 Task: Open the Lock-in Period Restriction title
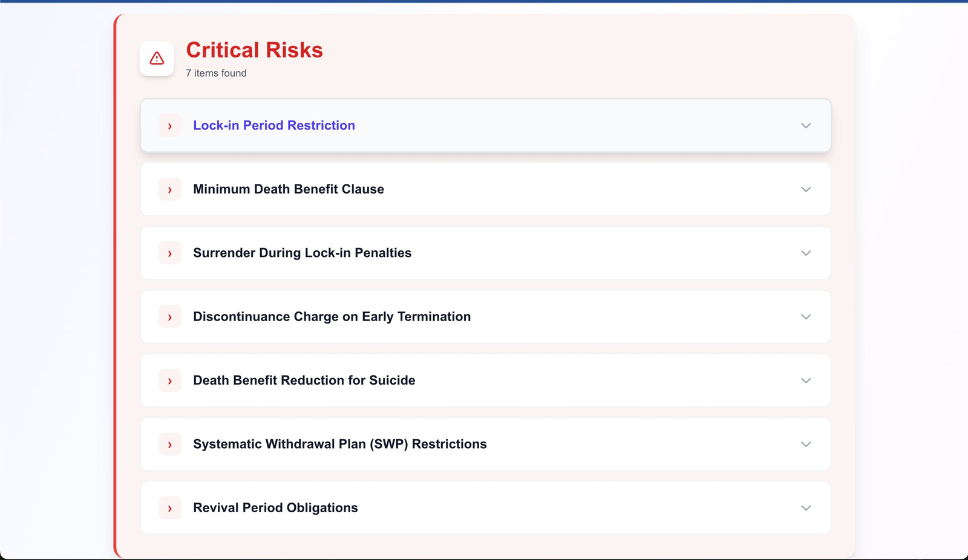(274, 126)
